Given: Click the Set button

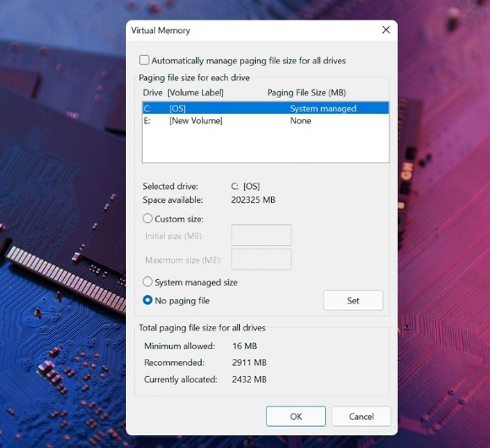Looking at the screenshot, I should 353,300.
